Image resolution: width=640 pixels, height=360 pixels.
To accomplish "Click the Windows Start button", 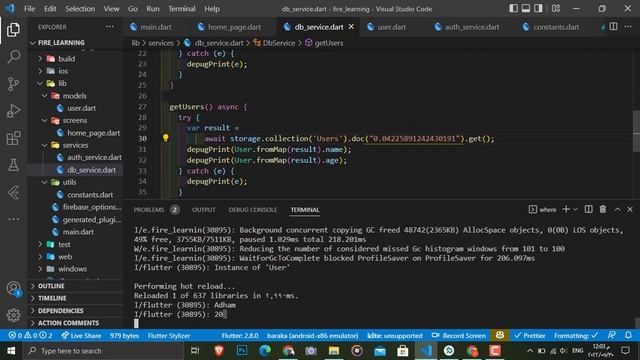I will point(11,351).
